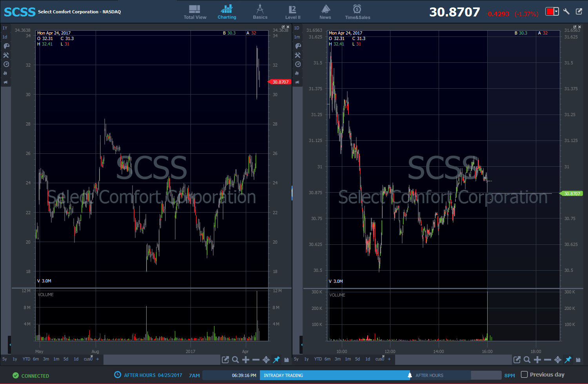Click the green Connected status icon
Image resolution: width=588 pixels, height=384 pixels.
pos(16,375)
